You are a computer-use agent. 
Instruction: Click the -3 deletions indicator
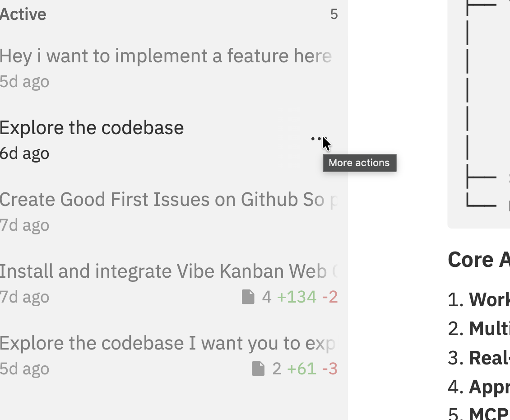[330, 369]
